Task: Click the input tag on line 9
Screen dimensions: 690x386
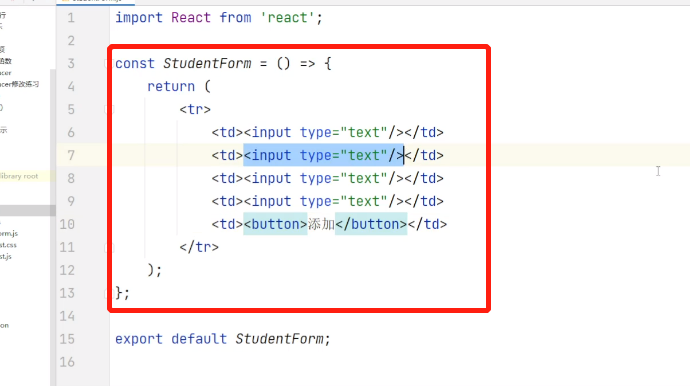Action: point(324,201)
